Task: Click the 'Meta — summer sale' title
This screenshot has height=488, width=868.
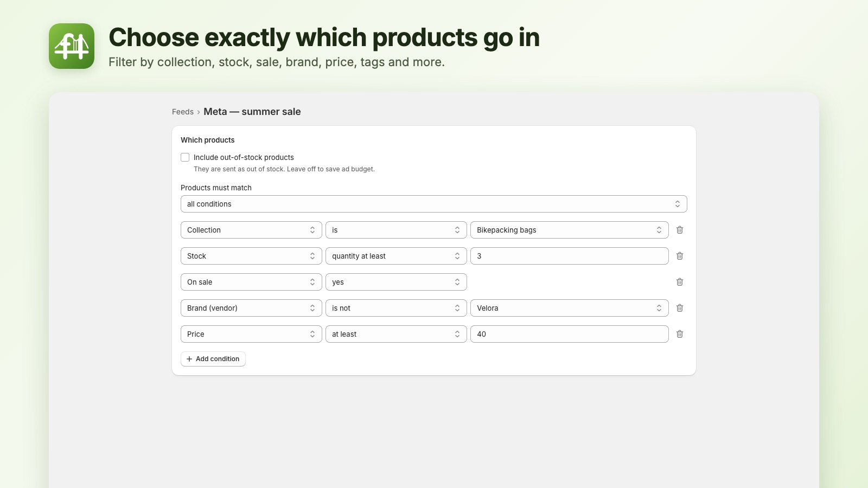Action: [x=252, y=112]
